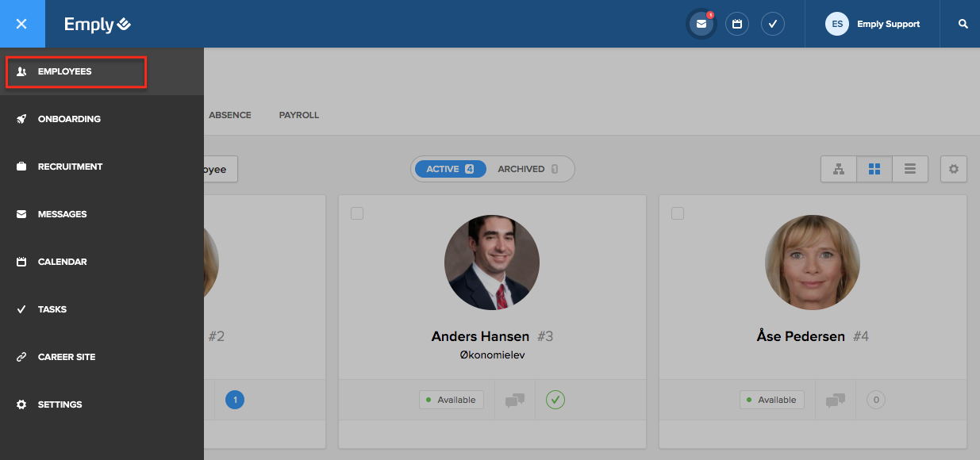This screenshot has width=980, height=460.
Task: Go to the Payroll tab
Action: click(x=298, y=115)
